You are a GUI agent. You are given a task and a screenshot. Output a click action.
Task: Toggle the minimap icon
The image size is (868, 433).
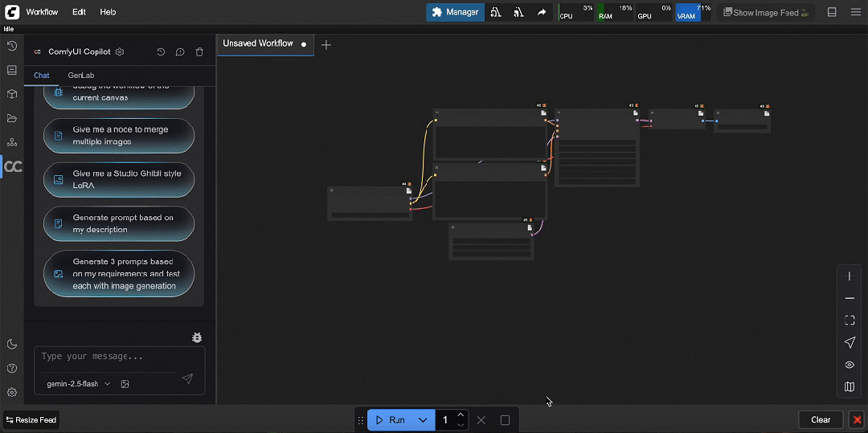pos(850,387)
